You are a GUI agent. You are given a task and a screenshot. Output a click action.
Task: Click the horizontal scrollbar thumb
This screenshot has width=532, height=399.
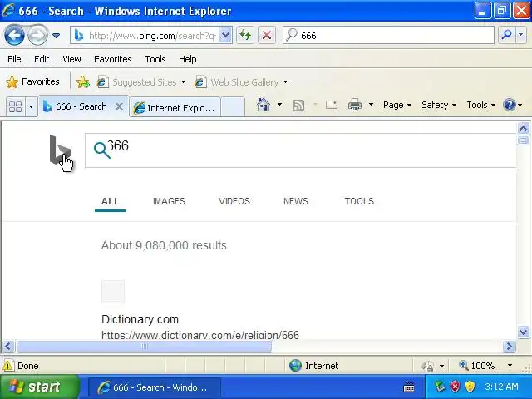click(145, 347)
